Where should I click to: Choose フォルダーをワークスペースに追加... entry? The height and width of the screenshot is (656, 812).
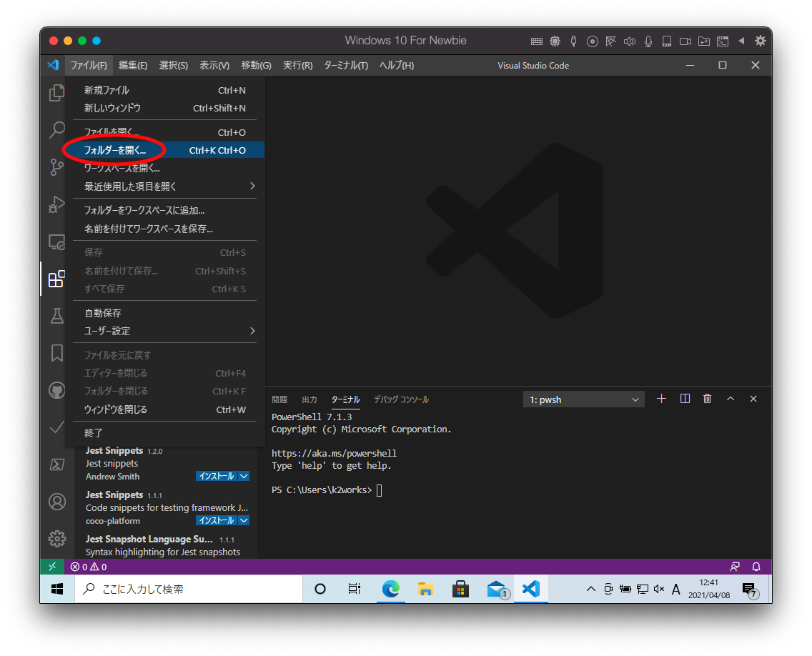pos(164,210)
